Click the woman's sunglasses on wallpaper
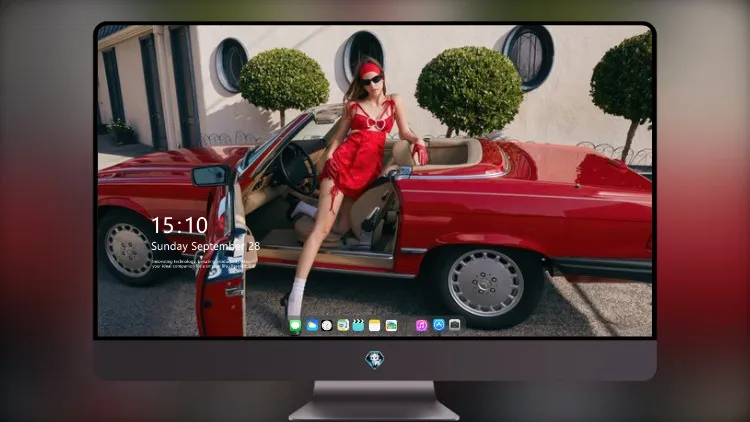The height and width of the screenshot is (422, 750). pos(372,80)
